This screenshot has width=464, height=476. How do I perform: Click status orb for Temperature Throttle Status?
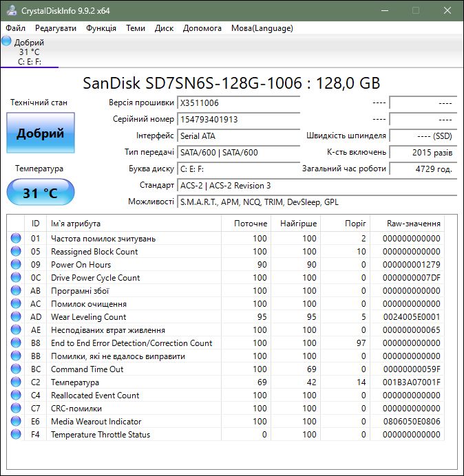pyautogui.click(x=16, y=434)
